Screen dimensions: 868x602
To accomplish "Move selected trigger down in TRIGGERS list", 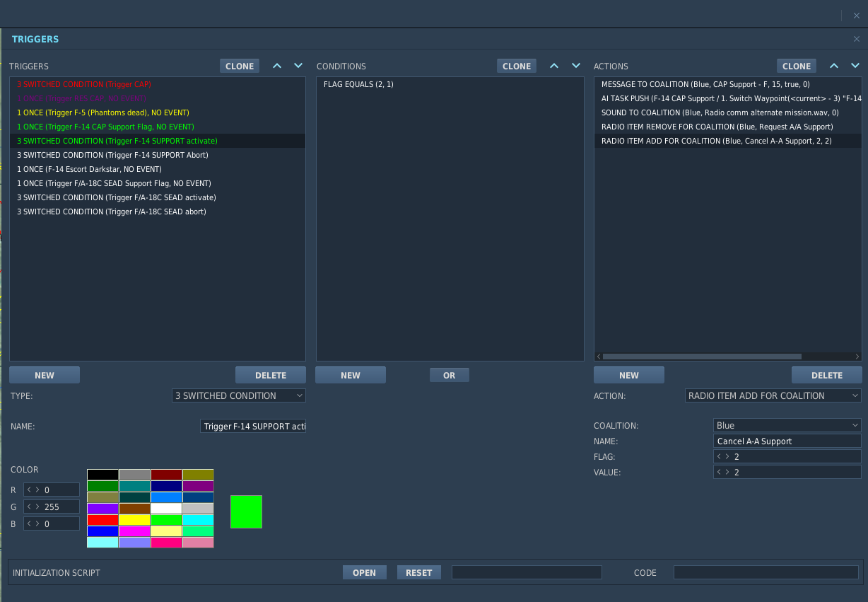I will click(x=298, y=66).
